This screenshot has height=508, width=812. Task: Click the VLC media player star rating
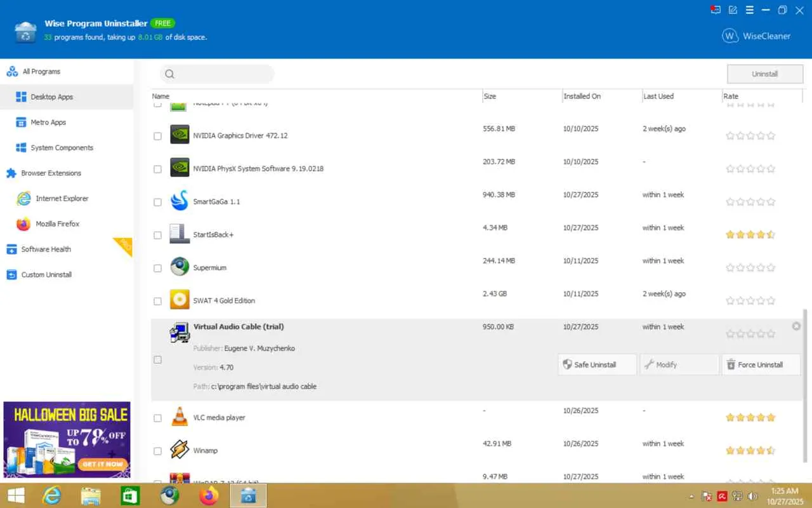pyautogui.click(x=750, y=418)
